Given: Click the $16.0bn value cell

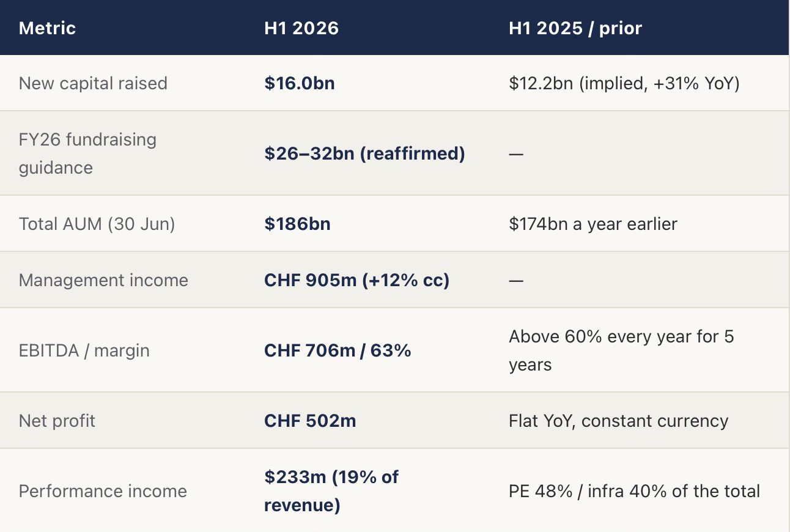Looking at the screenshot, I should coord(300,83).
